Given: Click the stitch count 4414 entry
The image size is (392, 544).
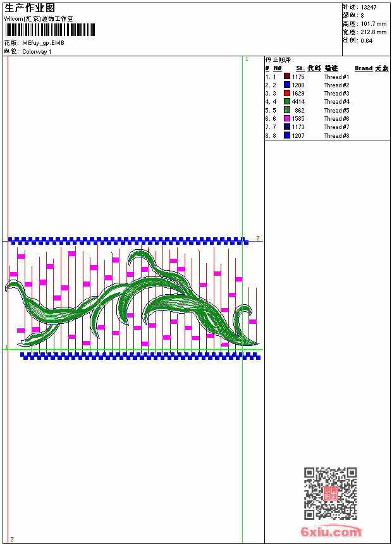Looking at the screenshot, I should (x=298, y=102).
